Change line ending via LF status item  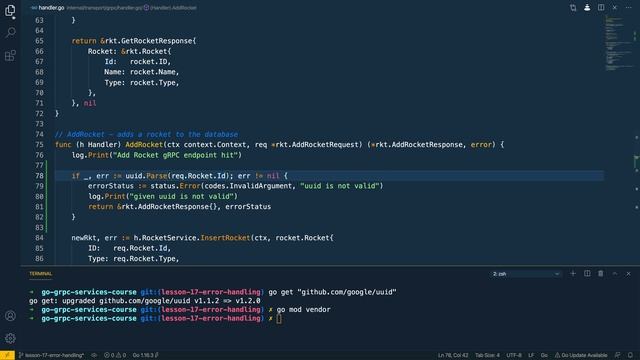coord(531,355)
